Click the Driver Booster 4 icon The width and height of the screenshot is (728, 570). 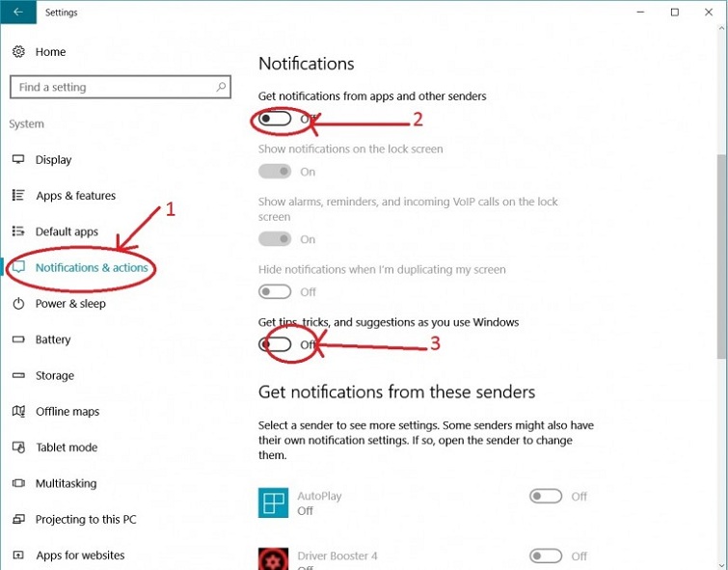275,558
